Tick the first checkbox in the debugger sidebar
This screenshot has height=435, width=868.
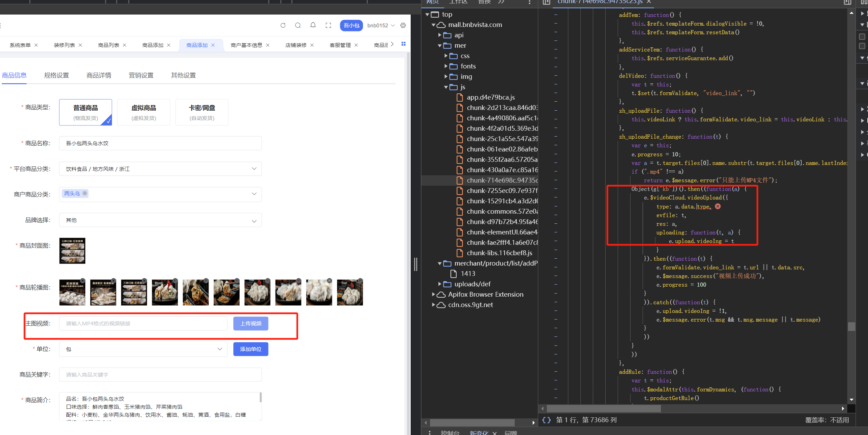pyautogui.click(x=862, y=36)
